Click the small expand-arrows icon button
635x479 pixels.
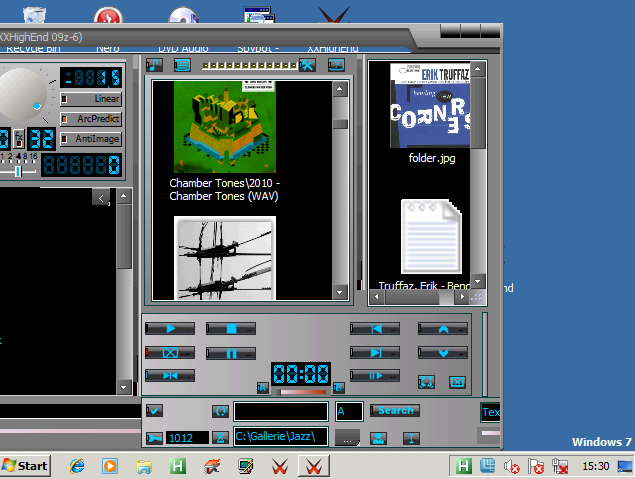coord(426,382)
